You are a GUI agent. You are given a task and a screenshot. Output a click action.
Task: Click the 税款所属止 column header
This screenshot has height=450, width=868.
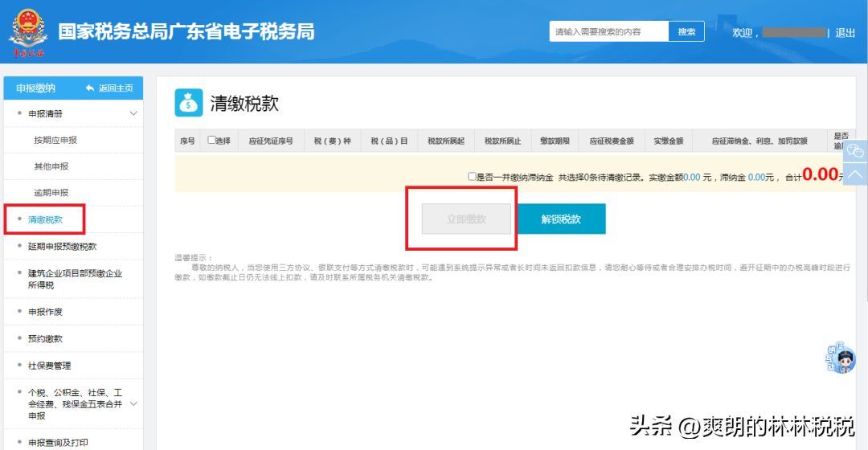[502, 141]
